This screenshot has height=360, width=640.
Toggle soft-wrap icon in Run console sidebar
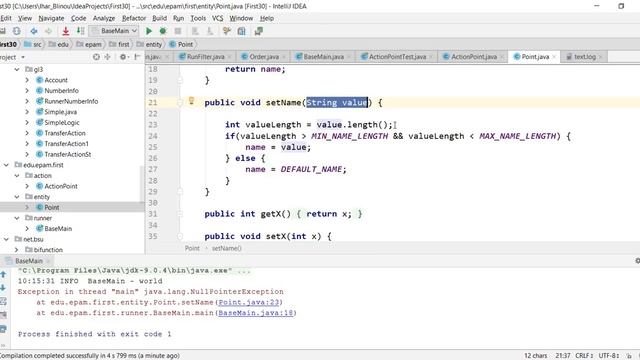pos(3,302)
